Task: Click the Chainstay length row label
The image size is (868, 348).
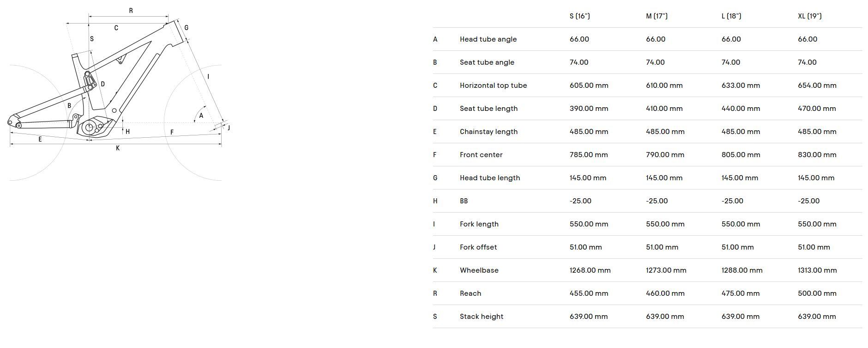Action: tap(488, 132)
